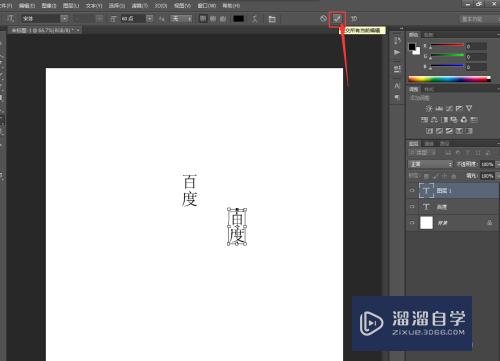Collapse the panel dock double arrows
This screenshot has height=361, width=500.
pos(402,29)
